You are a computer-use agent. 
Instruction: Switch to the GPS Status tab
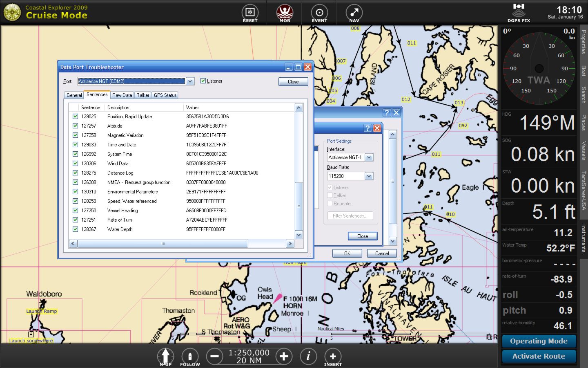165,95
